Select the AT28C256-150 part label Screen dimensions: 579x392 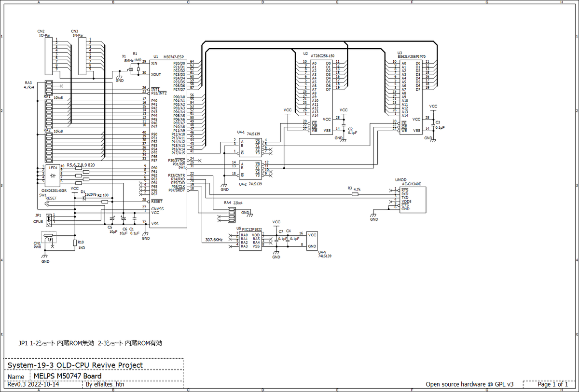[x=323, y=56]
